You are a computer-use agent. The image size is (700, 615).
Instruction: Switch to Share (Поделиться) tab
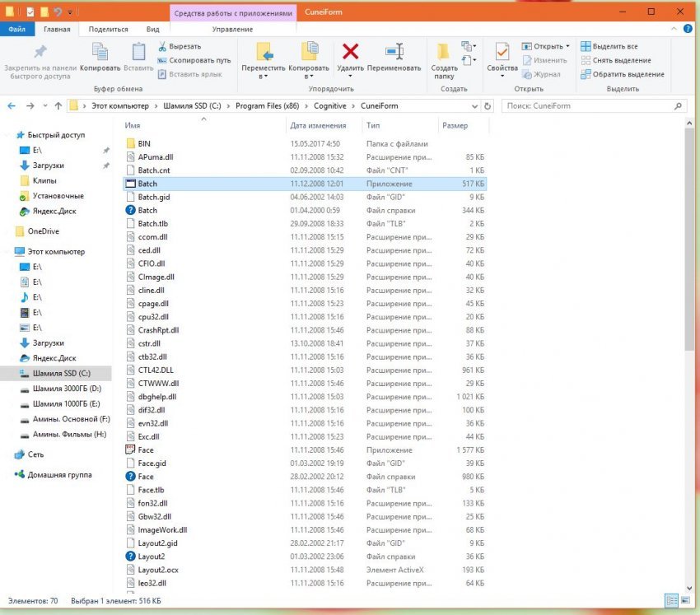tap(108, 29)
